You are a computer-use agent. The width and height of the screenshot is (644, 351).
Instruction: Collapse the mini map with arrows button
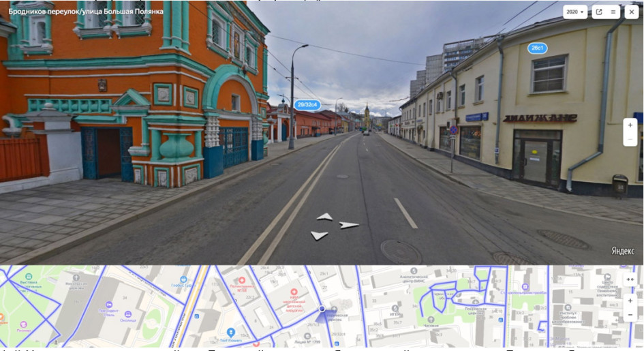pos(630,279)
